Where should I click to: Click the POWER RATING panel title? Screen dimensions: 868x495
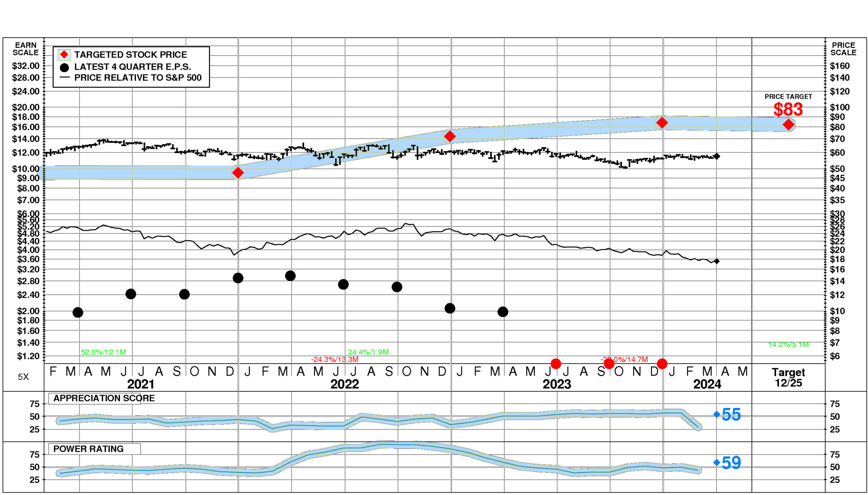[88, 449]
